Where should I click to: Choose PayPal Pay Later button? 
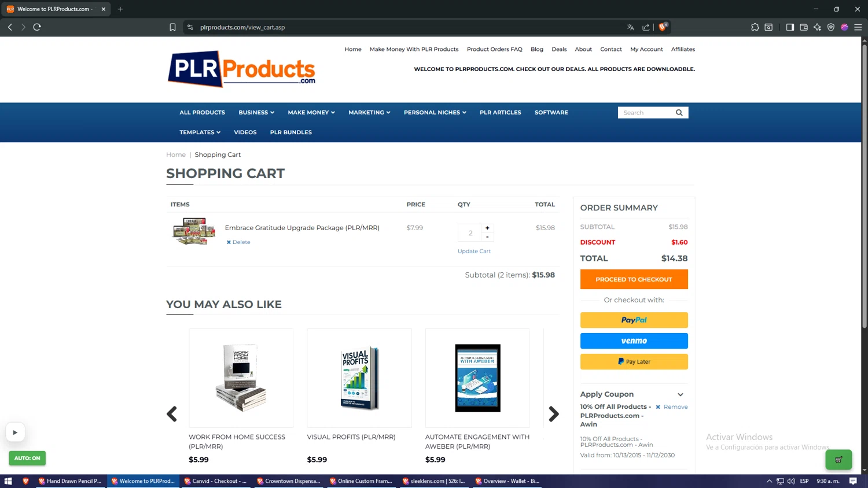pyautogui.click(x=634, y=361)
